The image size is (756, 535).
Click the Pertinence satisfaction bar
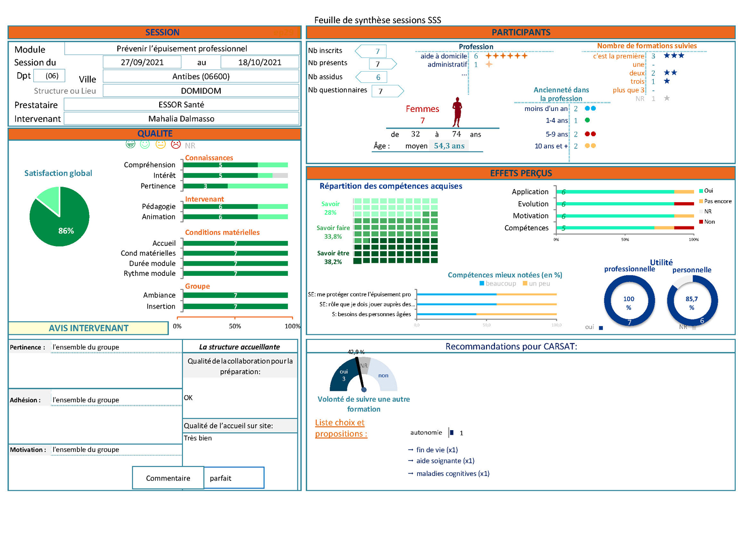pos(235,186)
